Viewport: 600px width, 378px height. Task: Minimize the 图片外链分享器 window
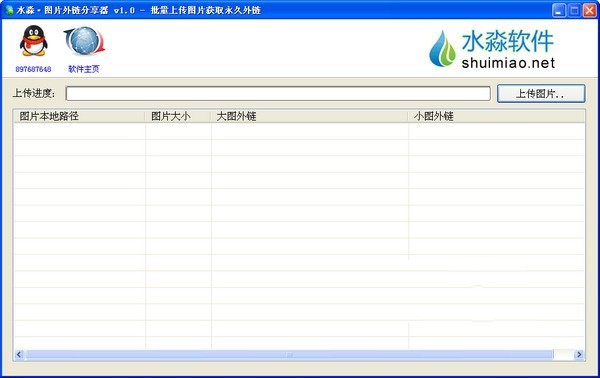(x=559, y=10)
